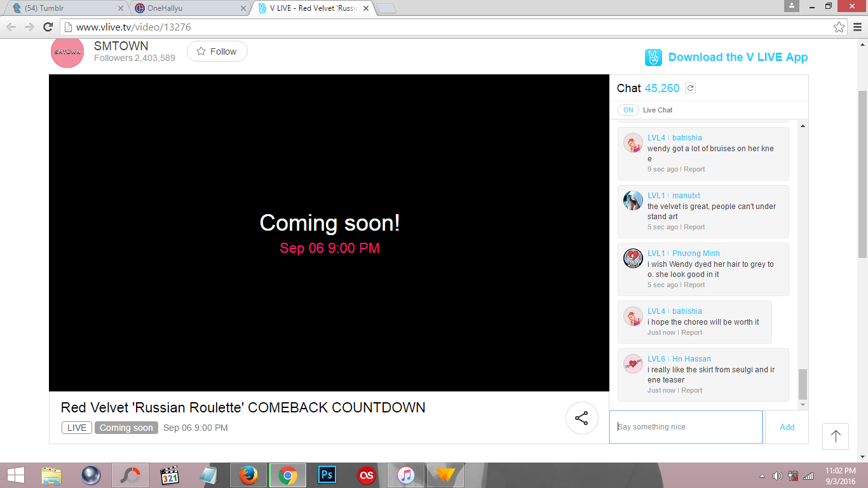Click the Download the V LIVE App link
This screenshot has width=868, height=488.
coord(737,57)
